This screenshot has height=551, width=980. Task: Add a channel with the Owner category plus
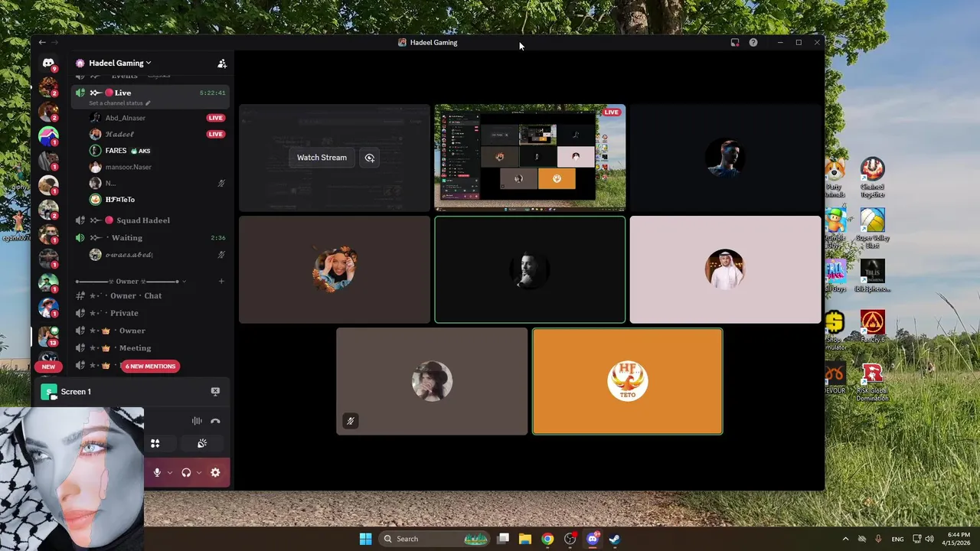click(x=221, y=282)
